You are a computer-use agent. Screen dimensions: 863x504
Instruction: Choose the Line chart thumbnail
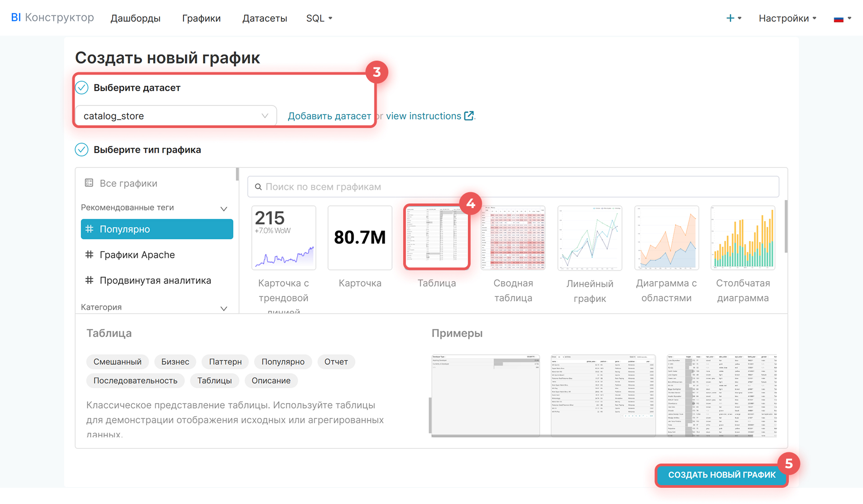(590, 238)
